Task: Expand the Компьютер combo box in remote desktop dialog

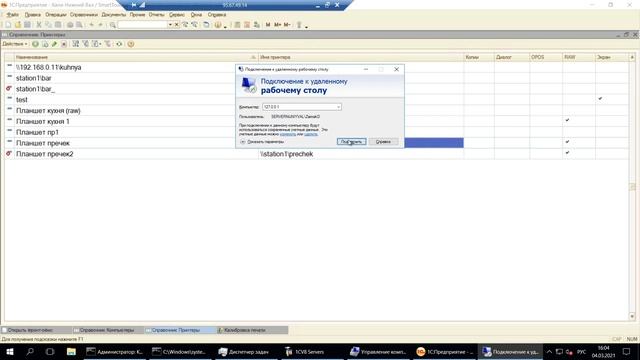Action: click(338, 107)
